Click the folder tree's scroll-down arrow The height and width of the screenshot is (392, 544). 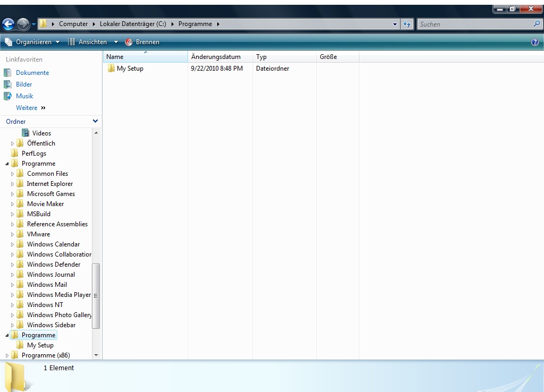[x=96, y=355]
